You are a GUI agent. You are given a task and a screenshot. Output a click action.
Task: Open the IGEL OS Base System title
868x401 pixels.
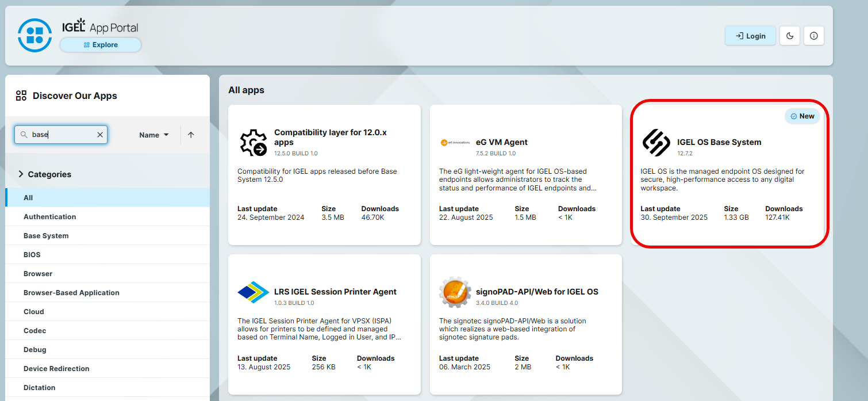click(719, 142)
